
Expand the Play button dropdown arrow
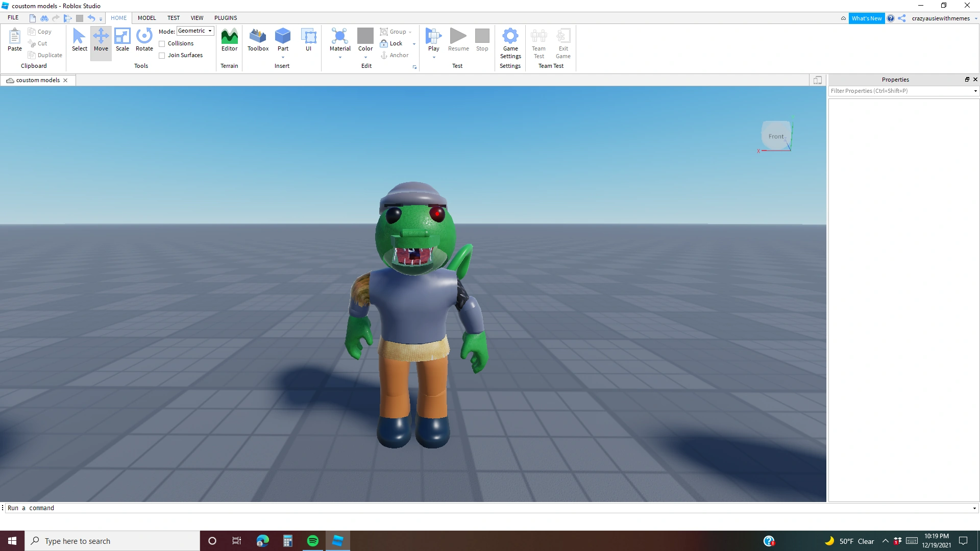[x=434, y=57]
